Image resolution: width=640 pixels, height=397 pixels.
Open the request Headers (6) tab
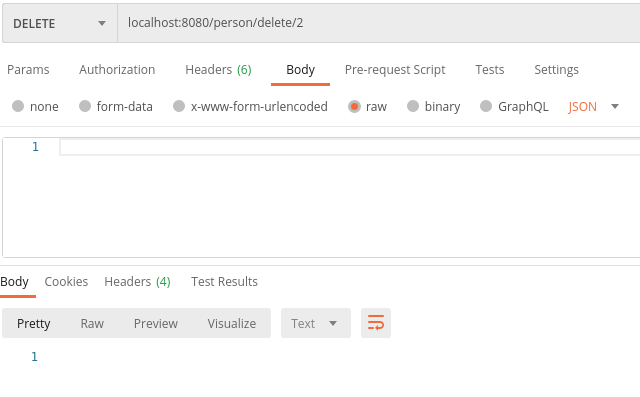pyautogui.click(x=218, y=70)
